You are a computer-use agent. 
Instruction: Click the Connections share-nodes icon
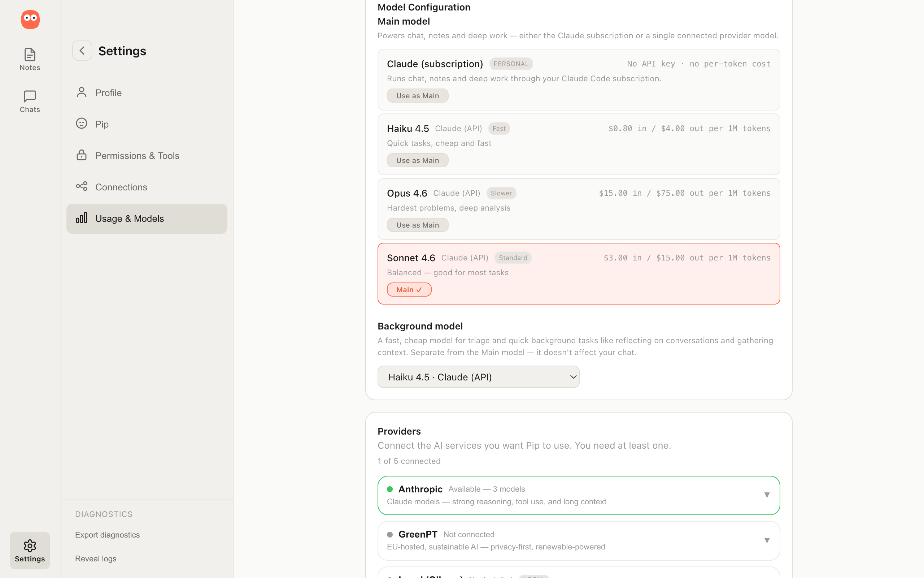81,186
